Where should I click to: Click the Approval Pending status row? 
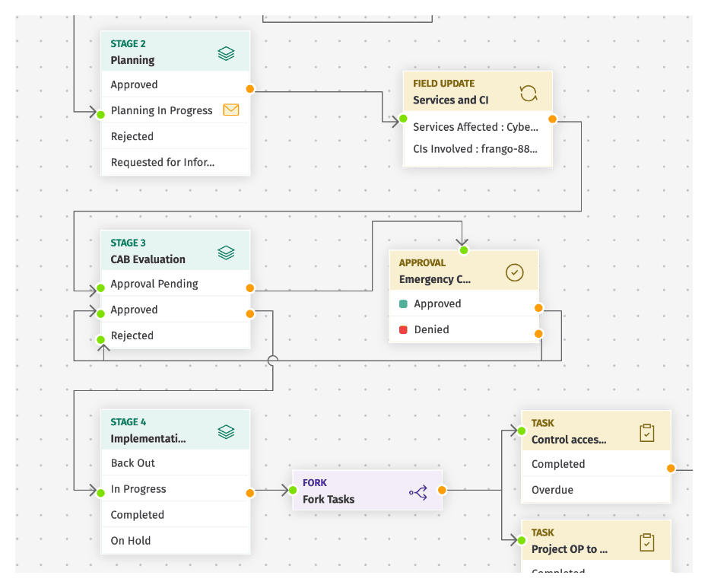click(154, 284)
